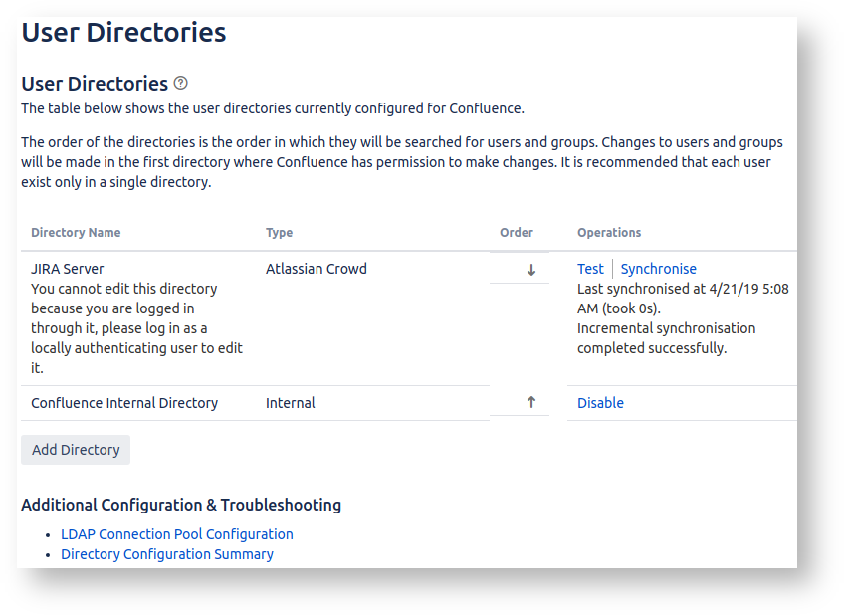This screenshot has width=845, height=616.
Task: Move JIRA Server down with arrow
Action: (x=531, y=270)
